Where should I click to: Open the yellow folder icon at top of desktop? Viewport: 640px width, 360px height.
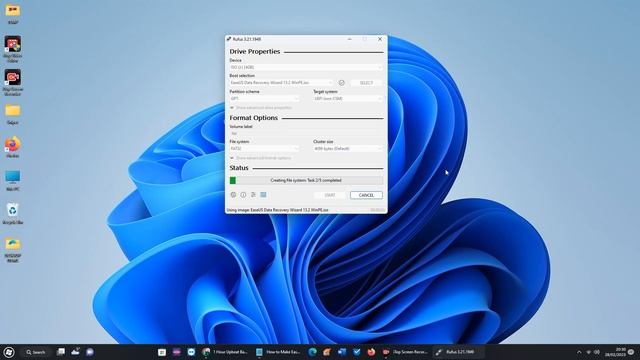[13, 10]
